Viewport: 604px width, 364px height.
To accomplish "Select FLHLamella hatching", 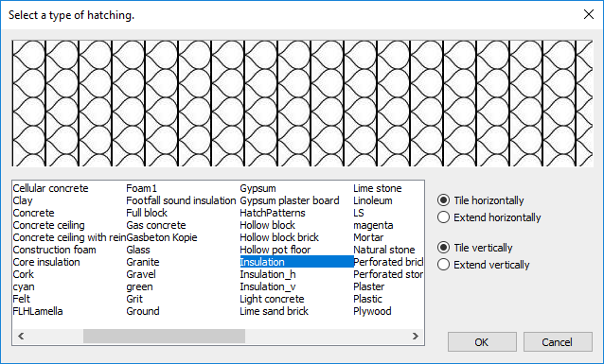I will click(38, 312).
